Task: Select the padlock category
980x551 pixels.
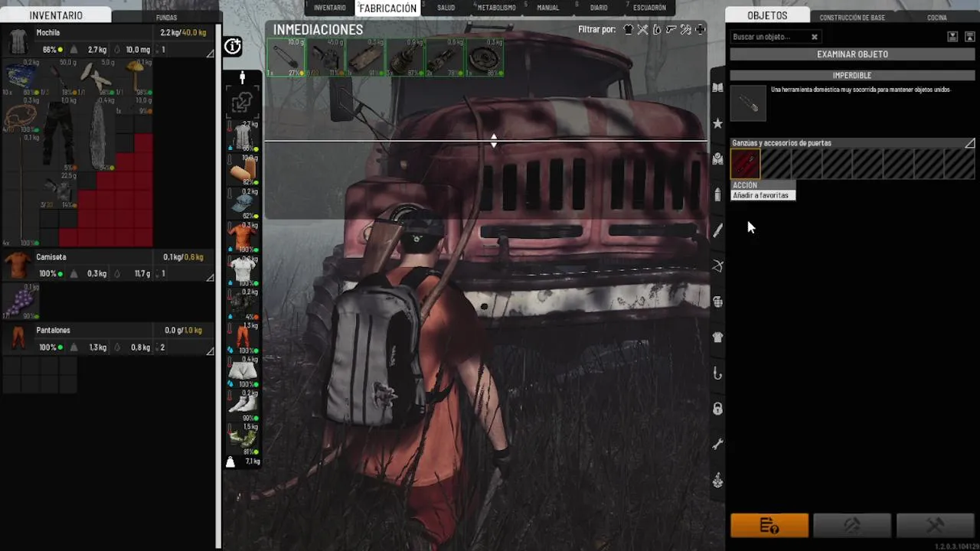Action: (717, 409)
